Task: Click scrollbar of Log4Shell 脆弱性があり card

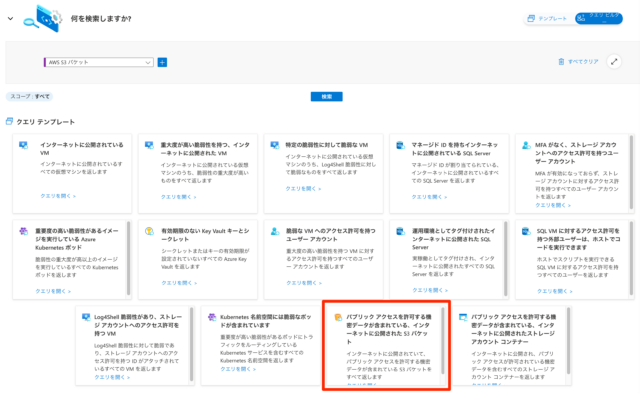Action: pos(191,345)
